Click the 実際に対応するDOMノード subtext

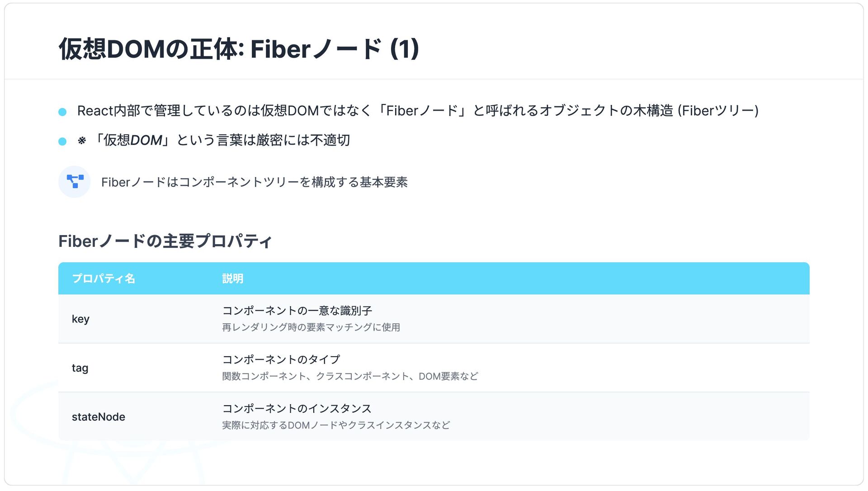point(336,425)
